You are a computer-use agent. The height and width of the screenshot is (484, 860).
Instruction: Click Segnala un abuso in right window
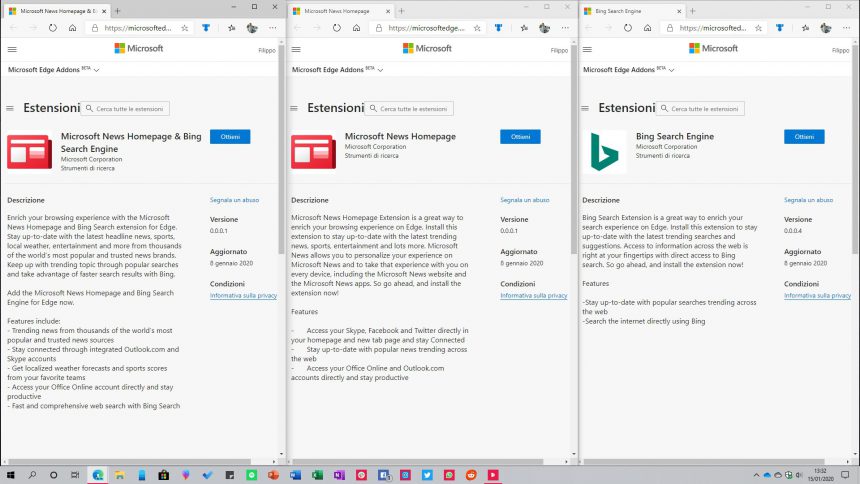[x=808, y=200]
